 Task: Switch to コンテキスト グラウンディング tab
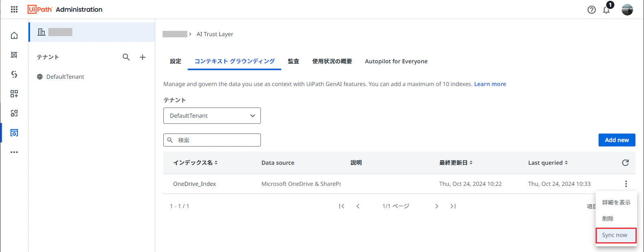tap(234, 61)
